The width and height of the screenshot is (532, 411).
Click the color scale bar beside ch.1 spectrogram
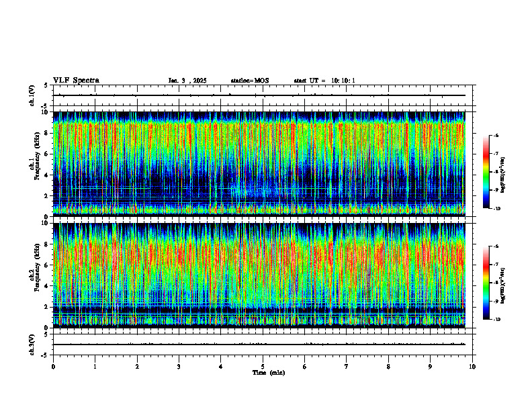click(x=486, y=172)
